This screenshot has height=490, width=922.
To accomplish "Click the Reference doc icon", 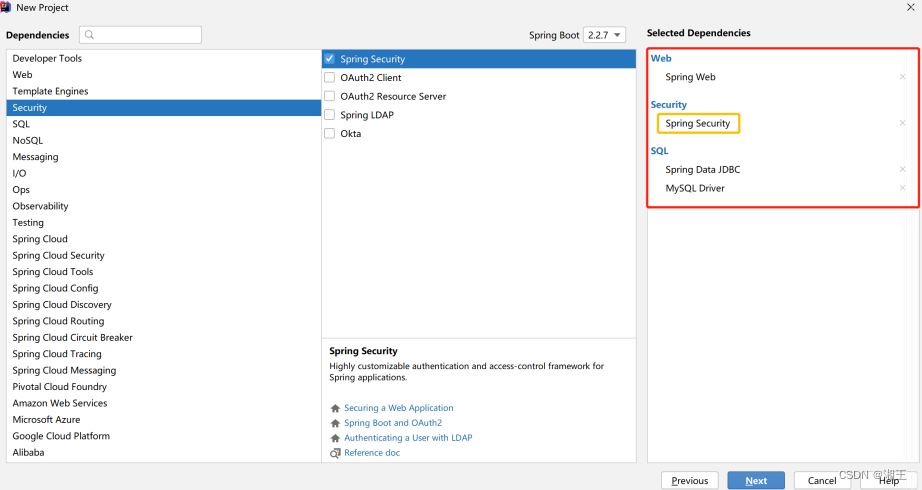I will click(335, 453).
